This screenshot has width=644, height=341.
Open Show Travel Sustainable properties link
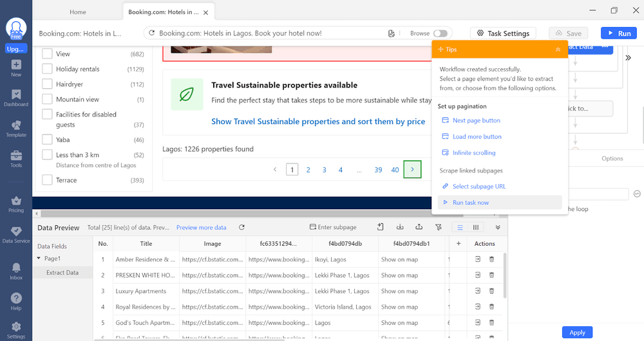pos(318,122)
